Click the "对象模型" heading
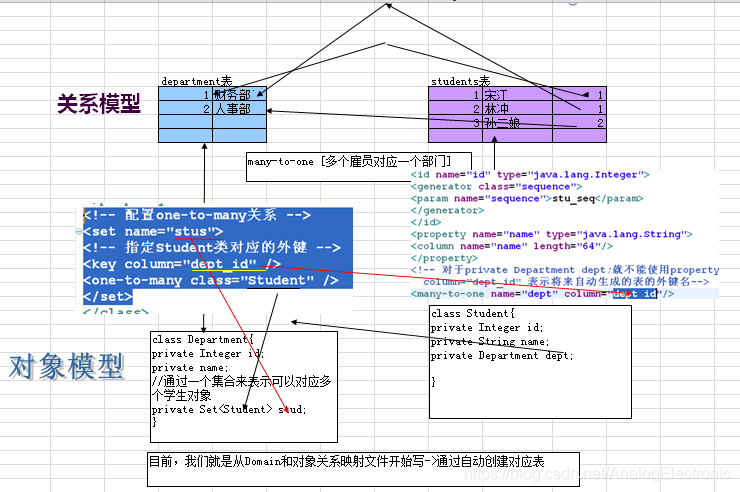Viewport: 740px width, 492px height. 67,367
